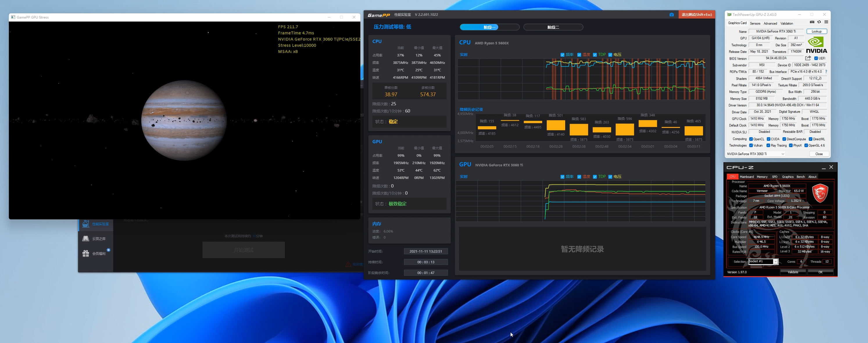Close the CPU-Z window
Screen dimensions: 868x343
pos(831,167)
